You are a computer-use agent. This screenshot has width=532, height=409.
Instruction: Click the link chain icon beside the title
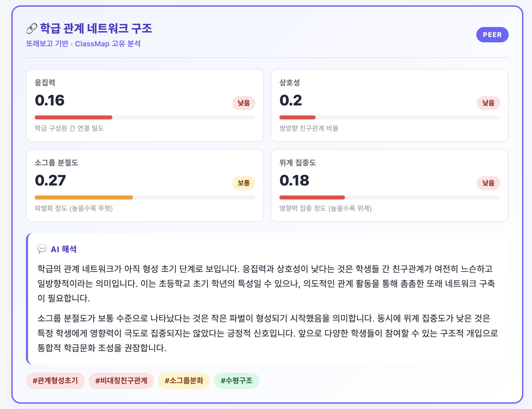(x=31, y=29)
